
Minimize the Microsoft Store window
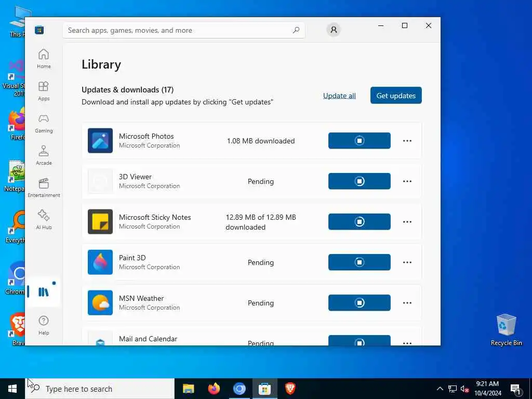point(381,26)
